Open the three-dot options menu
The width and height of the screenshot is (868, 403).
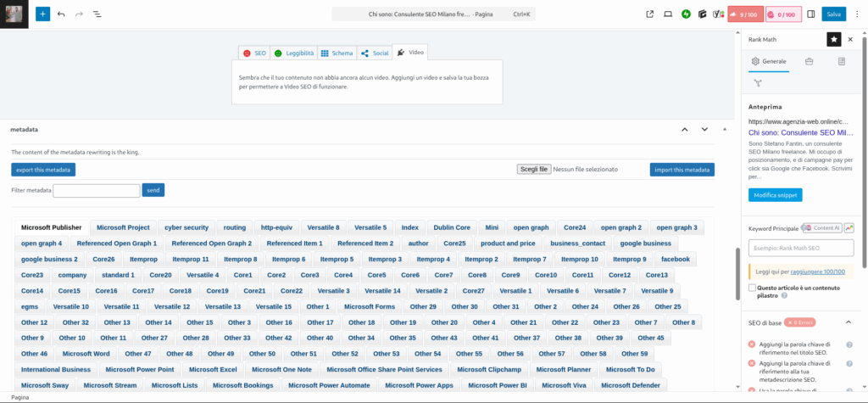(x=857, y=14)
